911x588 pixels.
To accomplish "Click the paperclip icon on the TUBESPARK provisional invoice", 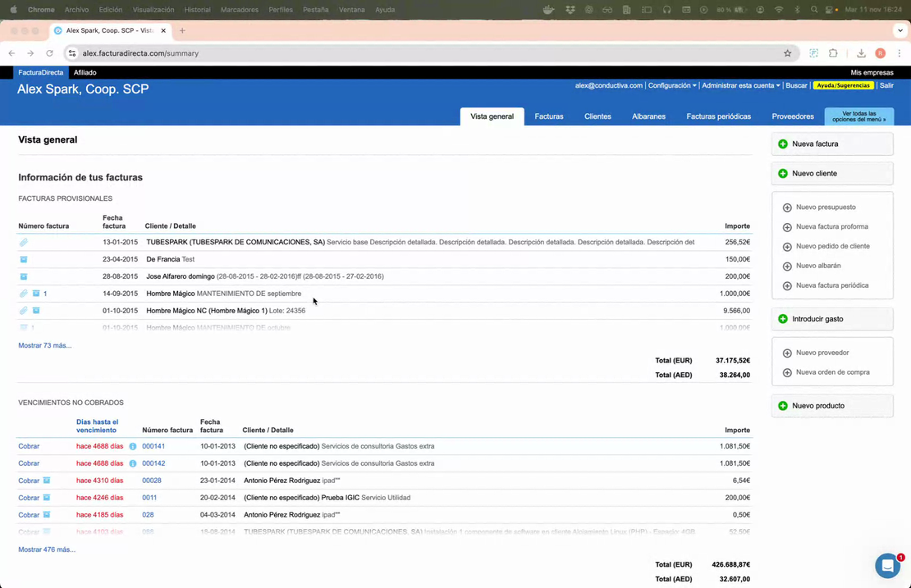I will pos(24,243).
